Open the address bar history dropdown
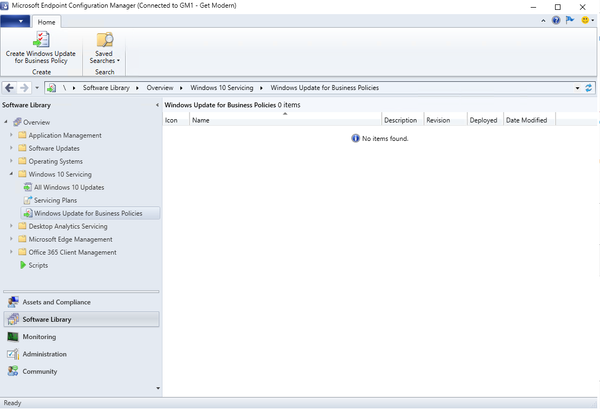 [577, 88]
